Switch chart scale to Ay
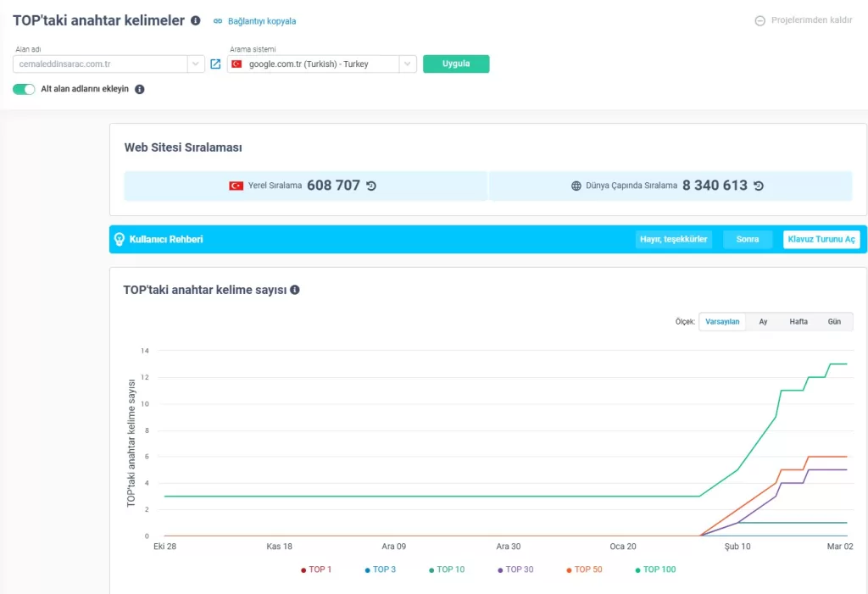This screenshot has height=594, width=868. pyautogui.click(x=763, y=322)
